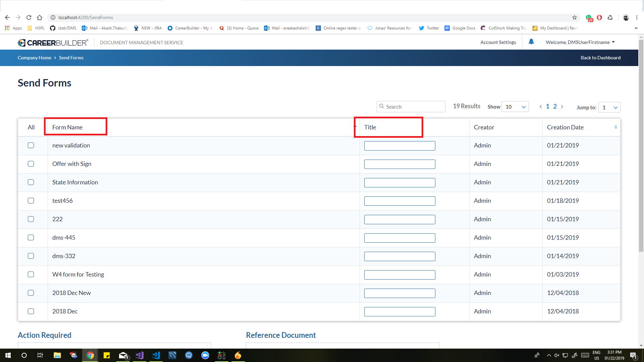Viewport: 644px width, 362px height.
Task: Open Account Settings in the header
Action: 498,42
